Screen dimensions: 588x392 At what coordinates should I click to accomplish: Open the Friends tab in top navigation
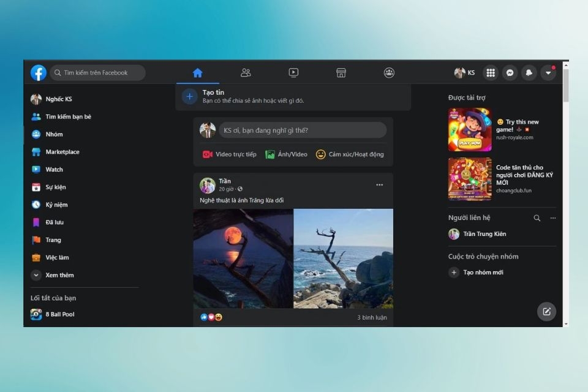pos(246,73)
